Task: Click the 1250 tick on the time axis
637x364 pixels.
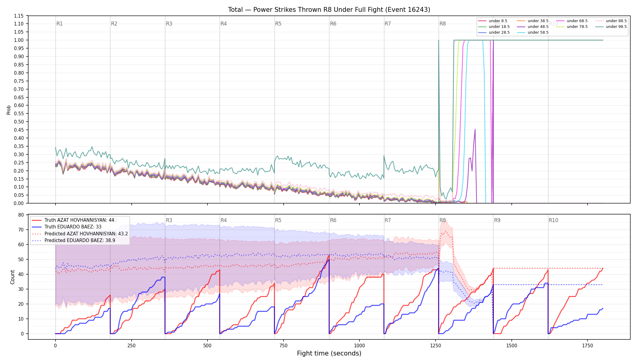Action: (436, 345)
